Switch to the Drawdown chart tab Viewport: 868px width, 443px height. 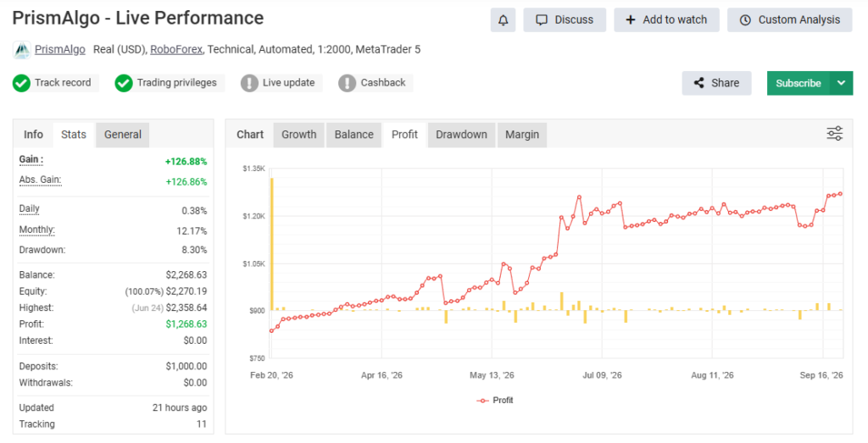(461, 135)
